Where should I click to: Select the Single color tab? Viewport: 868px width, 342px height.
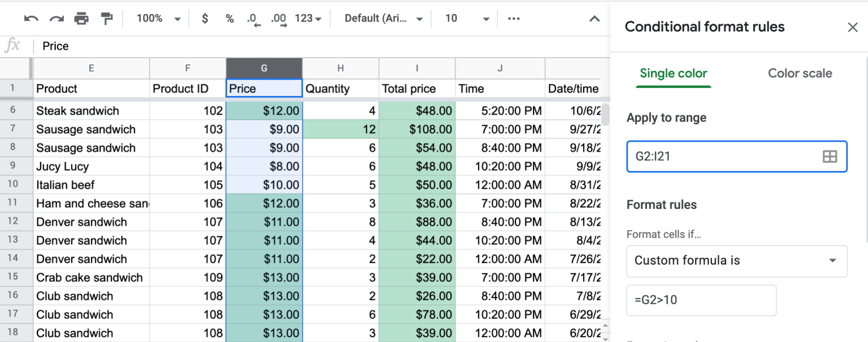click(673, 73)
